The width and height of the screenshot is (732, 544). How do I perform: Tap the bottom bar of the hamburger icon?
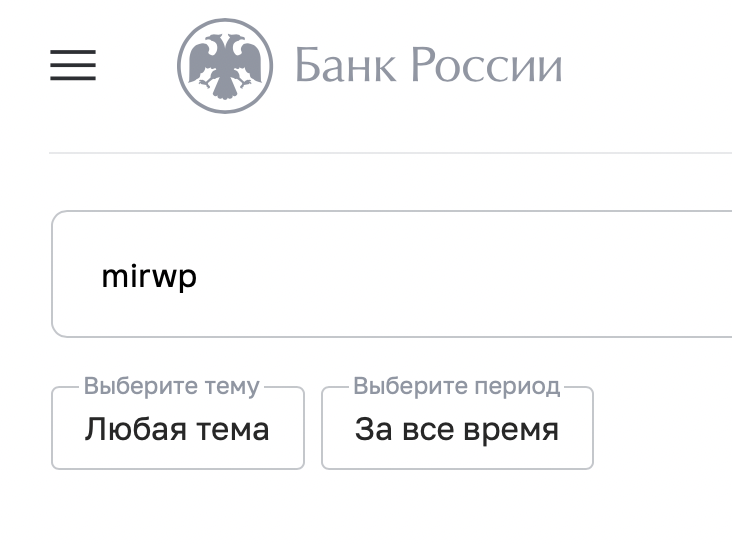click(x=73, y=79)
